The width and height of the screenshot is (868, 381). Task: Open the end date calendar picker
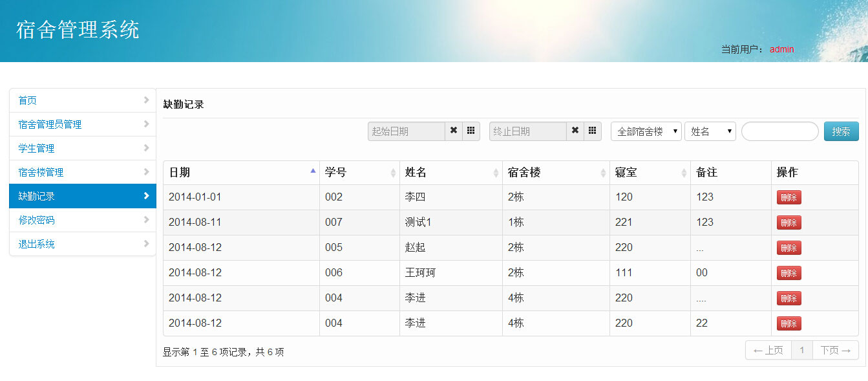point(592,131)
